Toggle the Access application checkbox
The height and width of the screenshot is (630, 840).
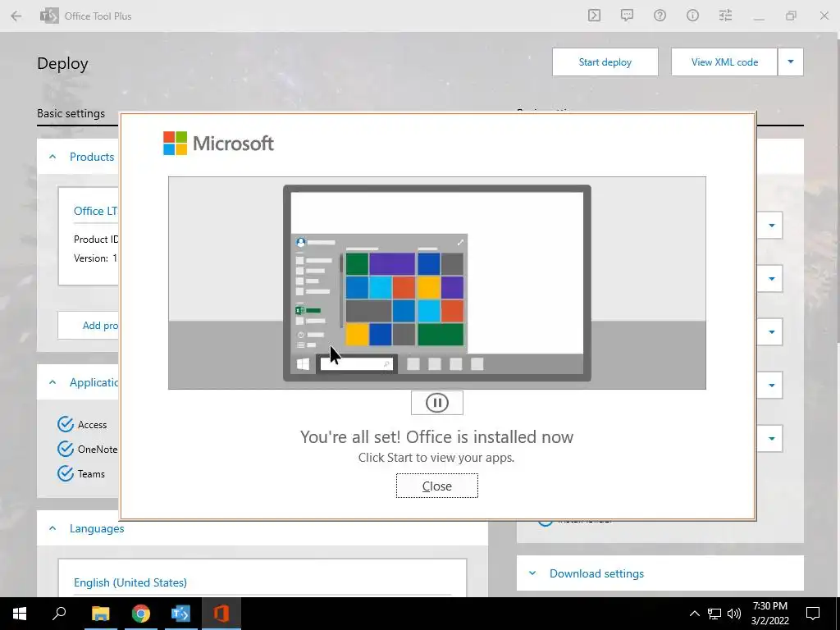click(66, 424)
